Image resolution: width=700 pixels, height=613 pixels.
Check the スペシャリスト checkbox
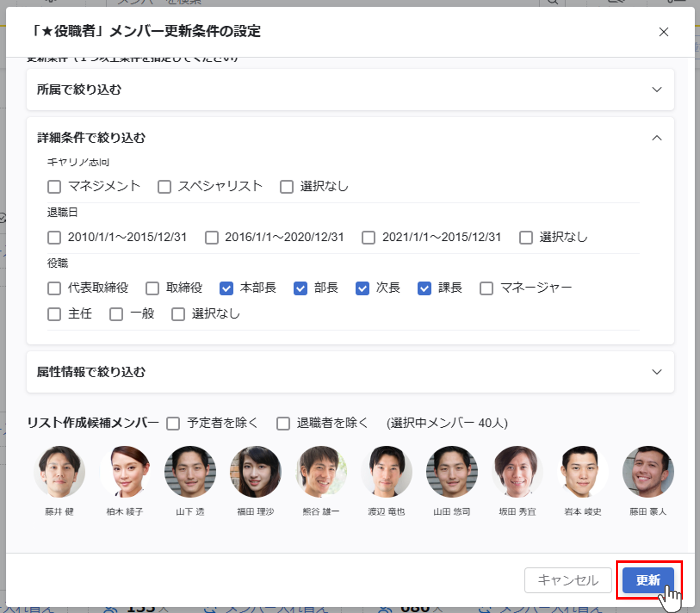coord(164,187)
